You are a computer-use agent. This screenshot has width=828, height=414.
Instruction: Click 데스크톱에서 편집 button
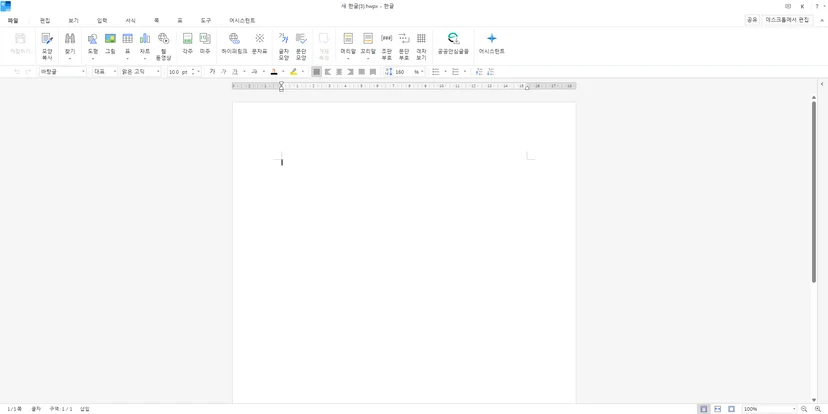[787, 20]
